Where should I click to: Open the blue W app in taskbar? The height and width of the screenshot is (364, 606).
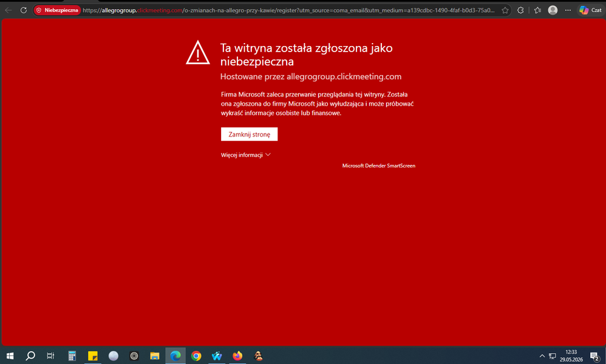tap(217, 356)
